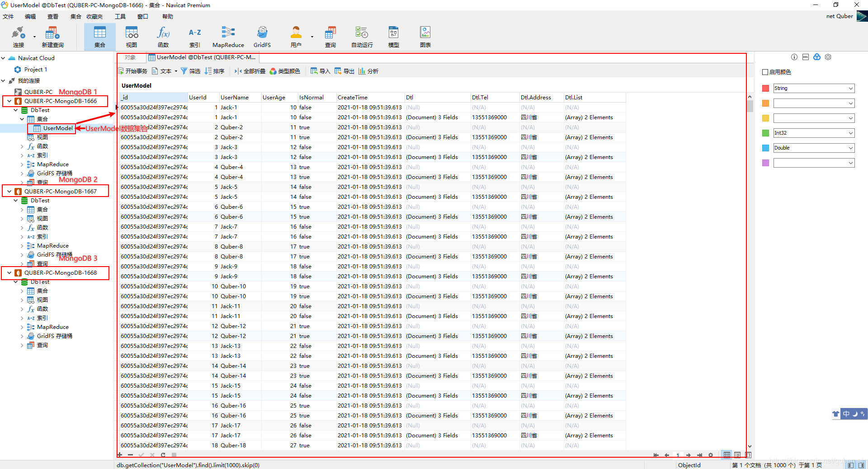Open the 查询 query toolbar icon

(x=330, y=37)
